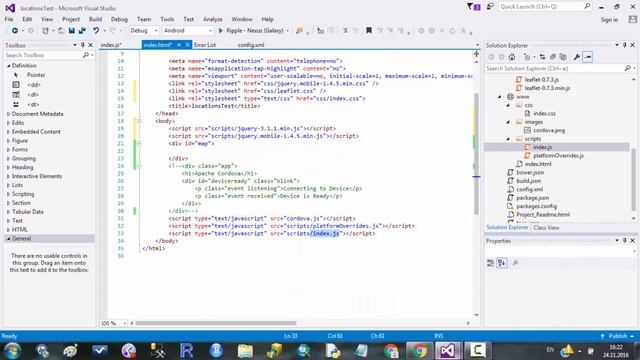Viewport: 640px width, 360px height.
Task: Expand the Document Metadata toolbox group
Action: (9, 114)
